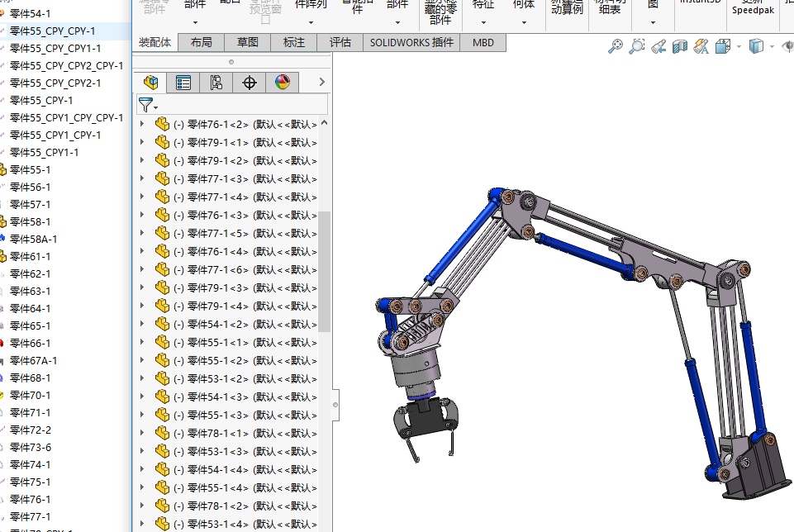Select 零件58A-1 in the left list
794x532 pixels.
33,239
